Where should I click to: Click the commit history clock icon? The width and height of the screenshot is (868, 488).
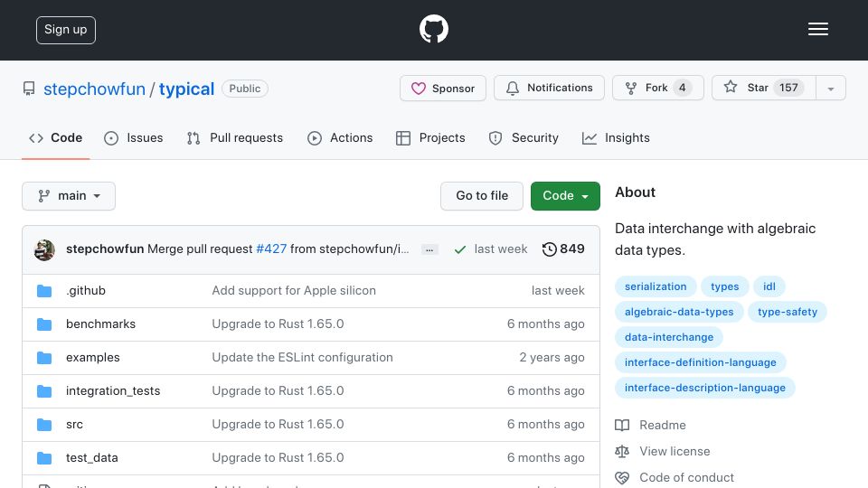tap(549, 249)
